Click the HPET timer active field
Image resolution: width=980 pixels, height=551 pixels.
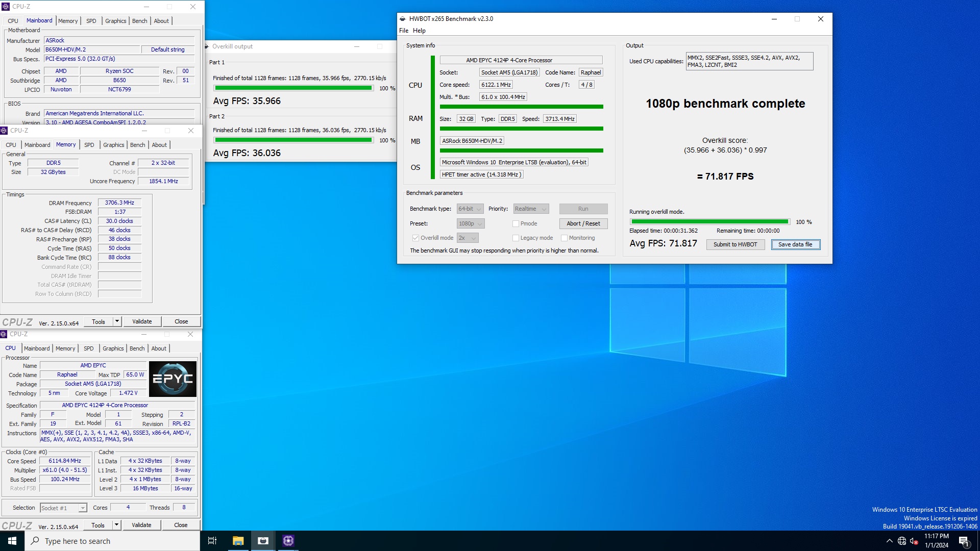[x=481, y=174]
